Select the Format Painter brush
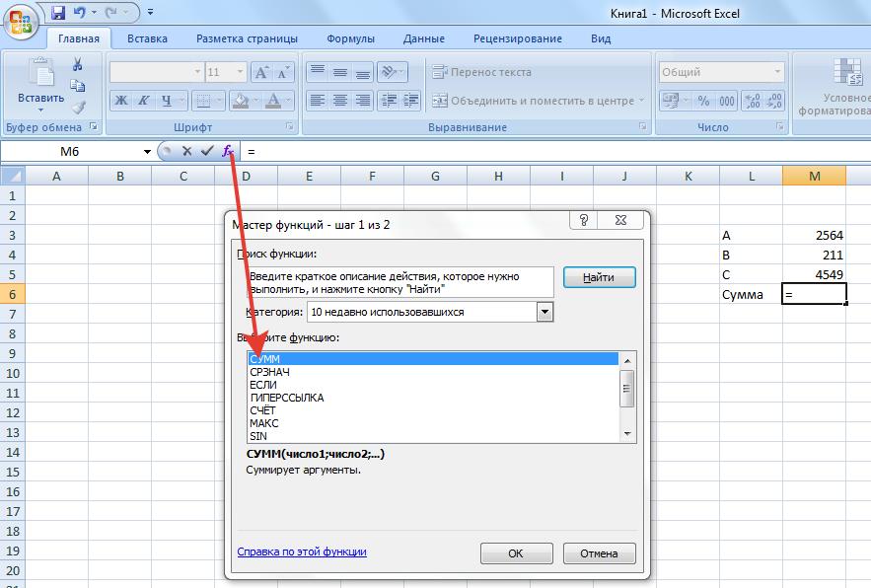The height and width of the screenshot is (588, 871). pos(78,107)
